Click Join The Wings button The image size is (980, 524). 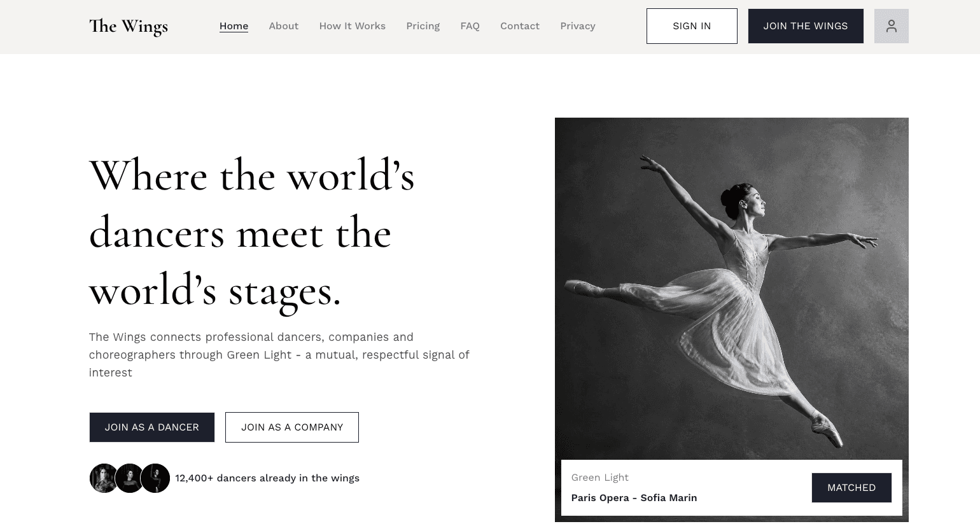806,26
